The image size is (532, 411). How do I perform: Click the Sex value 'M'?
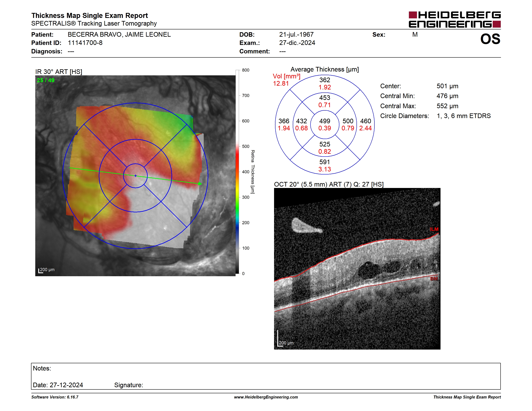pyautogui.click(x=415, y=35)
